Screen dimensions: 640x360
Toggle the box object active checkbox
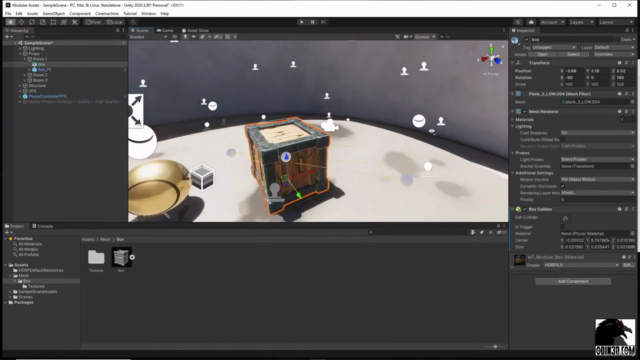(x=527, y=40)
